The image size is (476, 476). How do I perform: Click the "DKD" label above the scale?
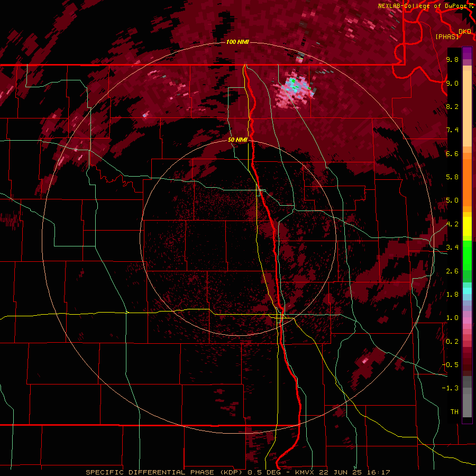click(465, 32)
